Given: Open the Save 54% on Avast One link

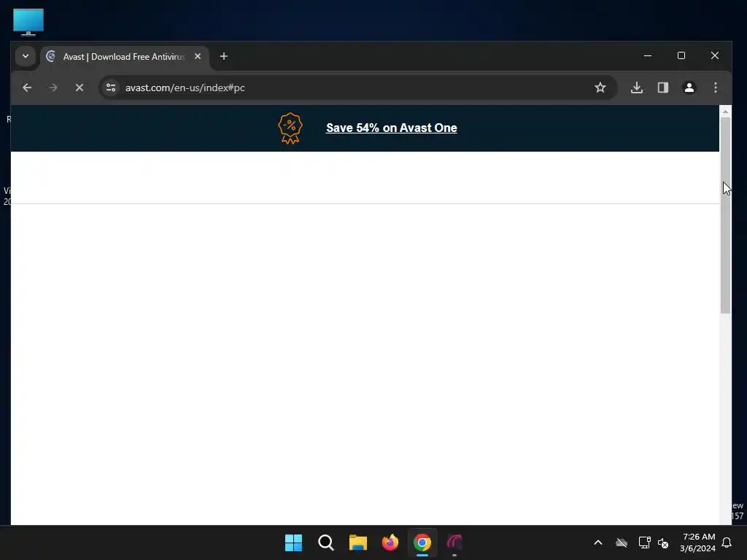Looking at the screenshot, I should click(392, 128).
